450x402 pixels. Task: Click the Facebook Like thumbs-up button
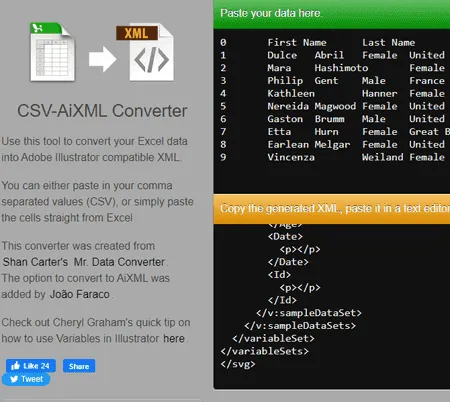pos(31,366)
